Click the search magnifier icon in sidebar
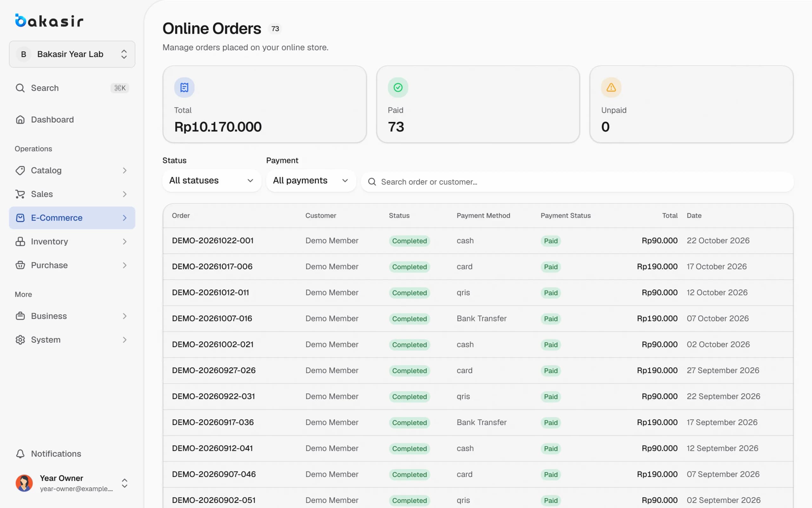Image resolution: width=812 pixels, height=508 pixels. click(x=20, y=88)
